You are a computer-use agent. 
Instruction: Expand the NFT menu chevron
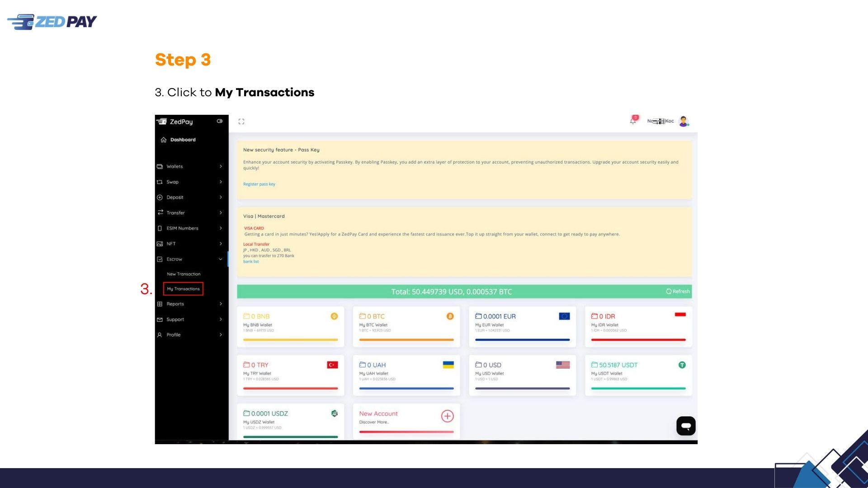pos(221,244)
